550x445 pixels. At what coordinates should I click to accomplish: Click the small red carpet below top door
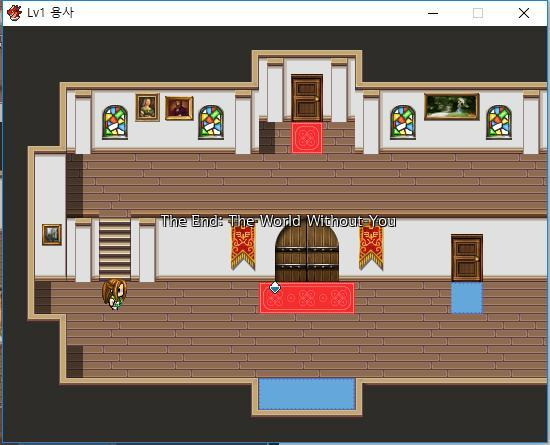point(307,138)
